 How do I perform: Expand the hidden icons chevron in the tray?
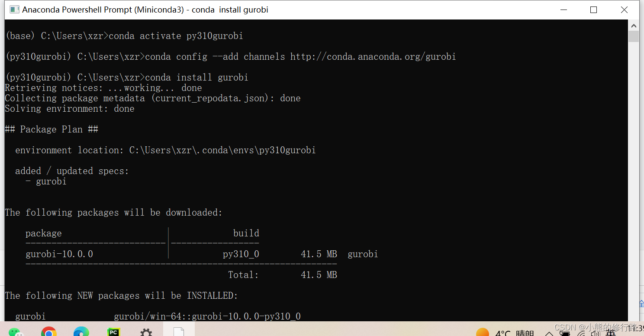(x=549, y=333)
